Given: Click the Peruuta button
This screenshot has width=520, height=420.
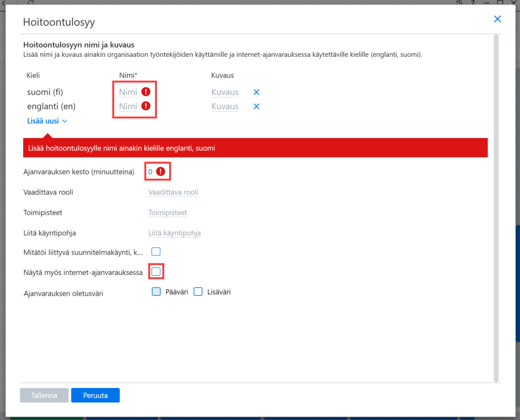Looking at the screenshot, I should click(96, 395).
